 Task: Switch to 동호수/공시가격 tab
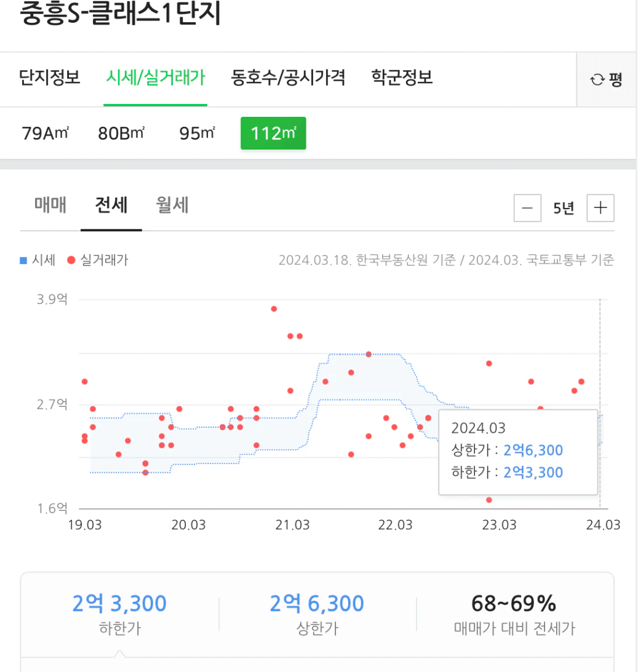pos(288,78)
